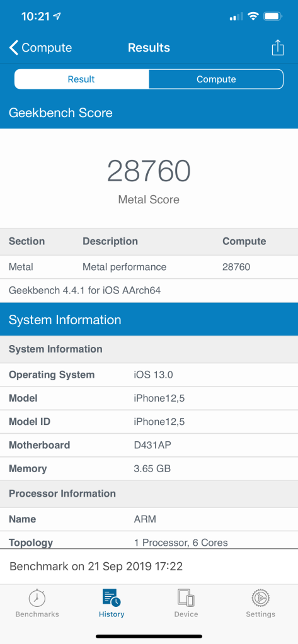Tap the home indicator bar
Viewport: 298px width, 644px height.
pyautogui.click(x=149, y=636)
